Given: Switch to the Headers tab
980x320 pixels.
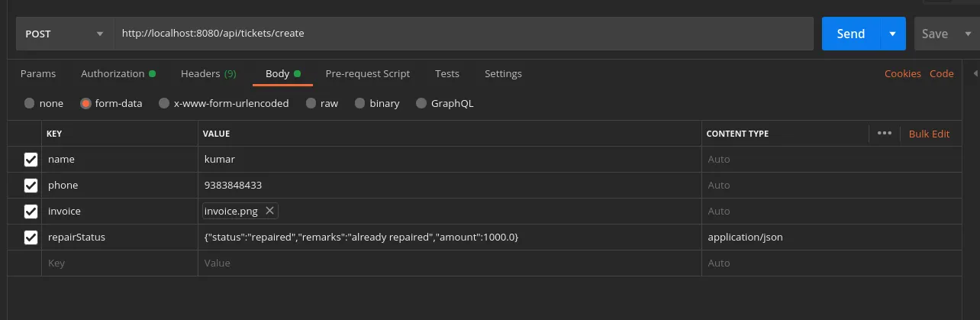Looking at the screenshot, I should 208,74.
